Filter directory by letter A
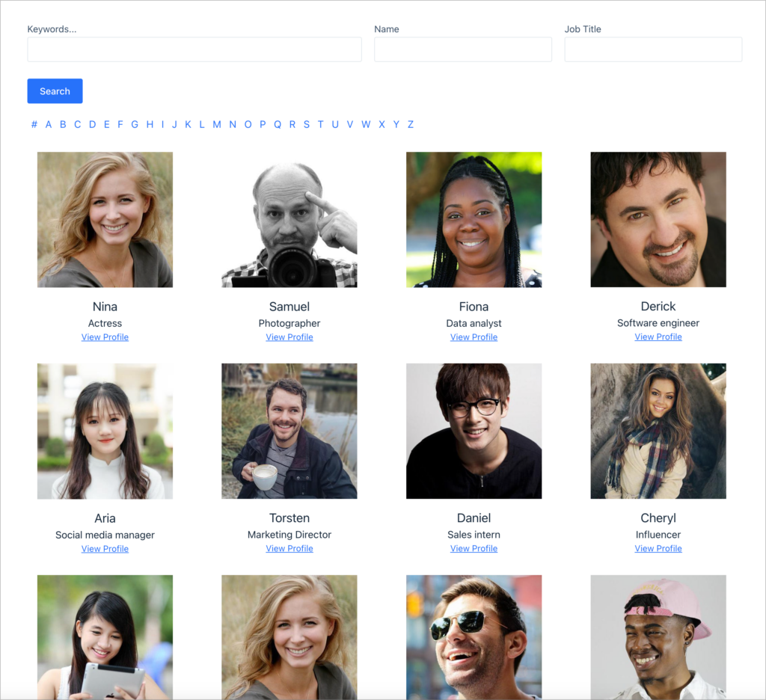This screenshot has height=700, width=766. 48,124
